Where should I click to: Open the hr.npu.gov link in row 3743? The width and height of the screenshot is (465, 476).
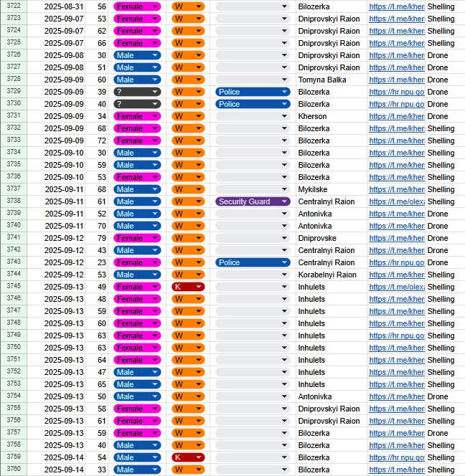(397, 262)
